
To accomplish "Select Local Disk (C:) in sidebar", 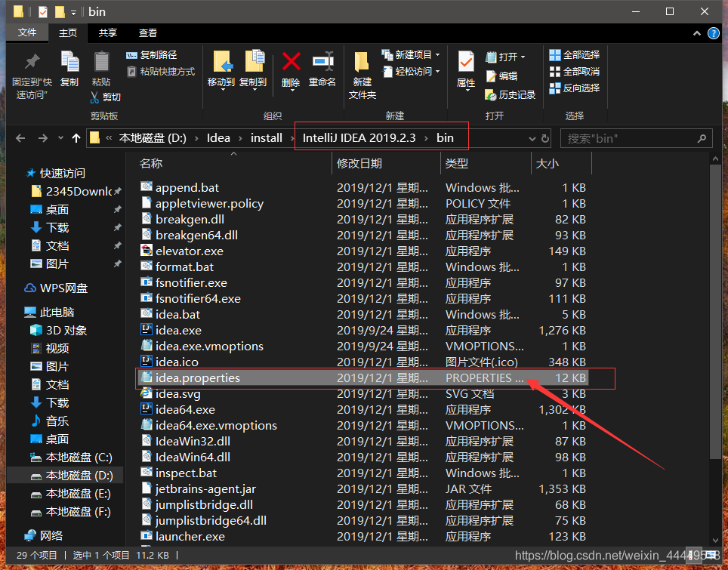I will point(71,458).
